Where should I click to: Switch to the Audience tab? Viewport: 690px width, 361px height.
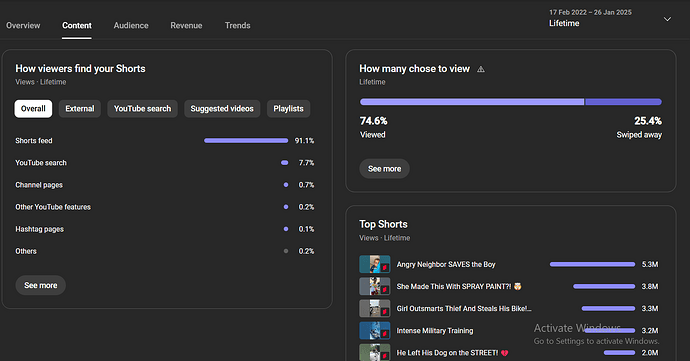click(x=131, y=26)
